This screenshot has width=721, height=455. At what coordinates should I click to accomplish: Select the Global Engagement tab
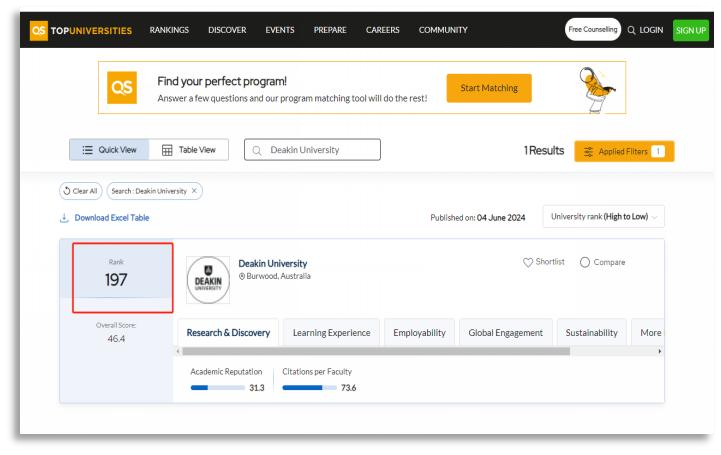point(505,332)
